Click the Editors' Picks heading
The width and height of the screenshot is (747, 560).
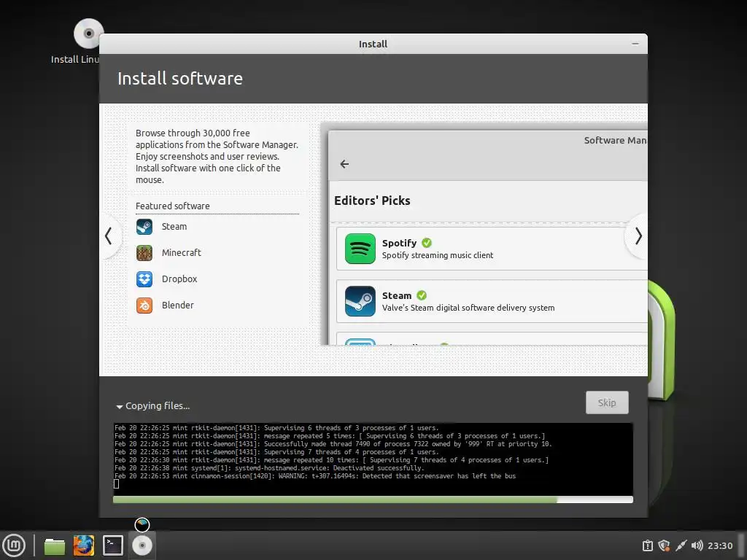click(x=372, y=201)
